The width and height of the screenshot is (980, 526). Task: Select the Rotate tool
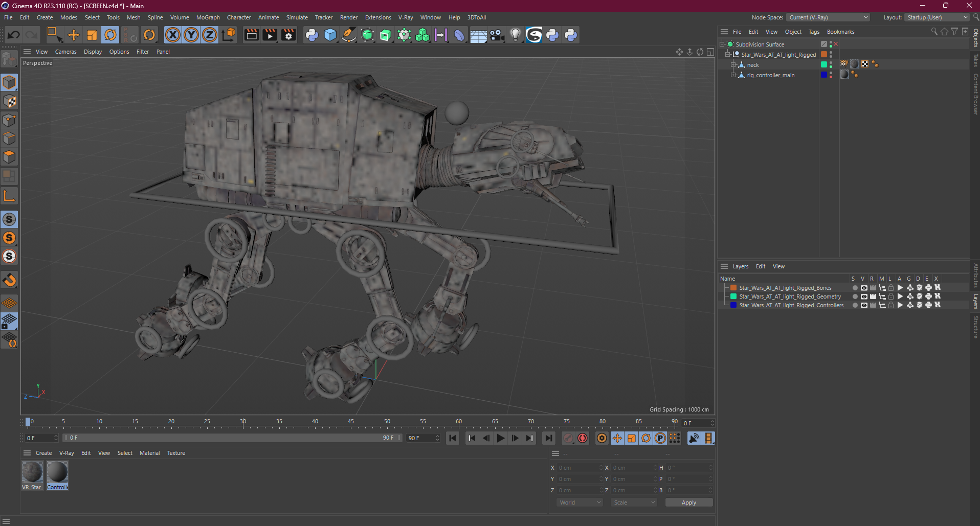[110, 35]
